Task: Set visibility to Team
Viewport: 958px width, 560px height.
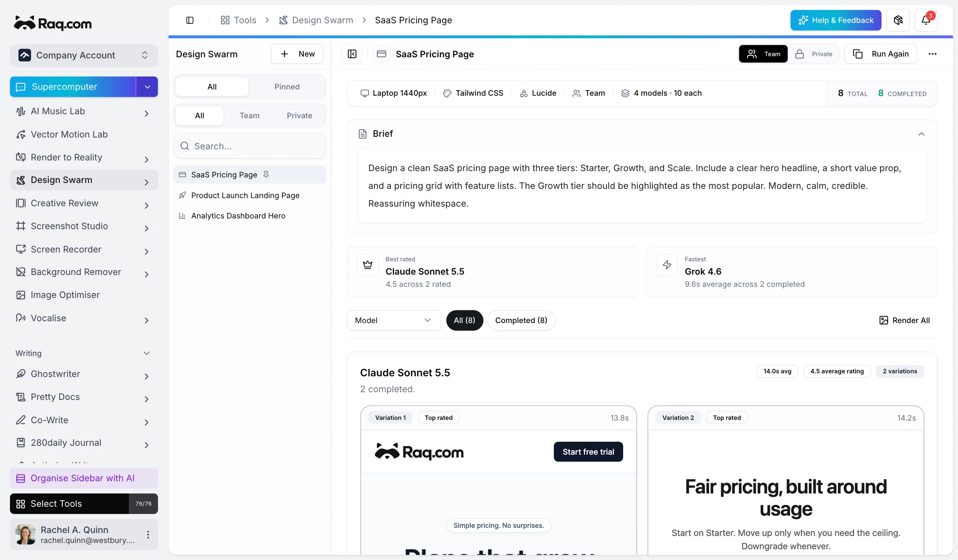Action: tap(763, 54)
